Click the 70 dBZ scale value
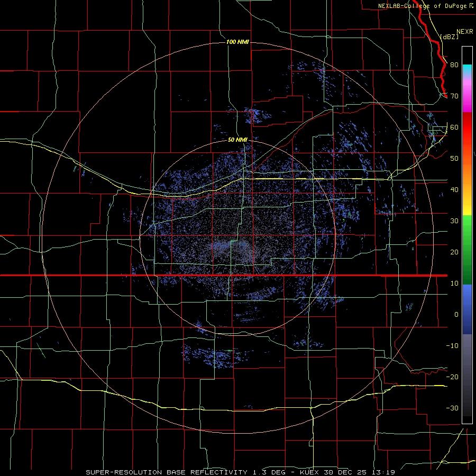 pos(454,96)
